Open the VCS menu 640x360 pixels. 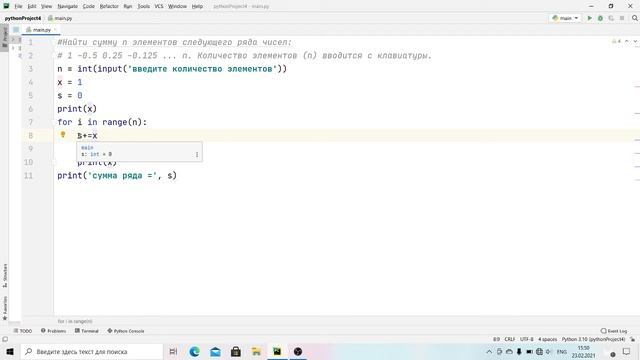[159, 6]
